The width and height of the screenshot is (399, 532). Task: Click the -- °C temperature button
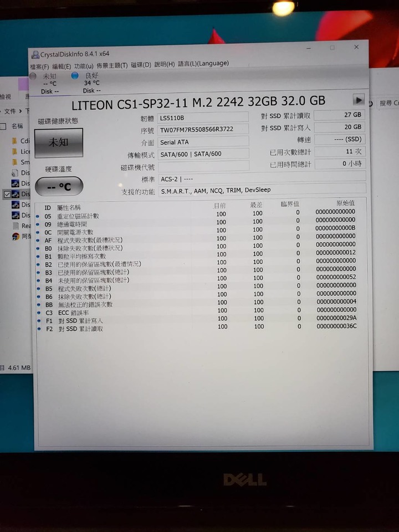[59, 186]
